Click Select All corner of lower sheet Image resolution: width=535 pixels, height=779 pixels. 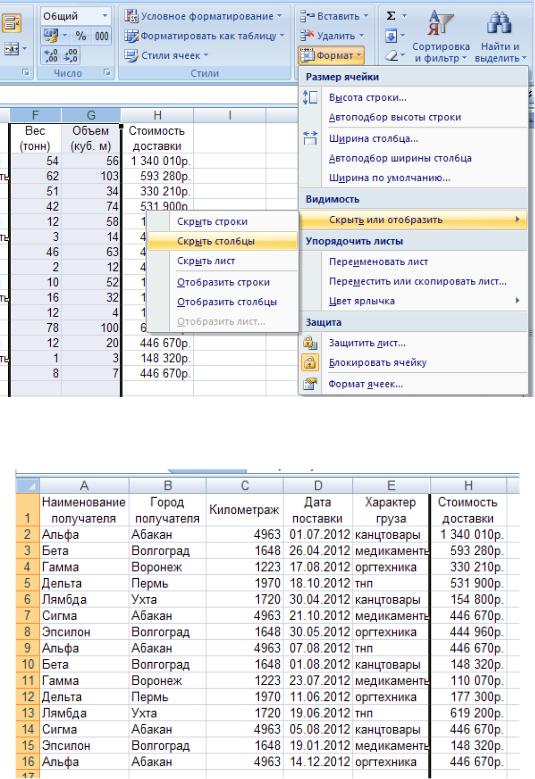click(x=27, y=485)
